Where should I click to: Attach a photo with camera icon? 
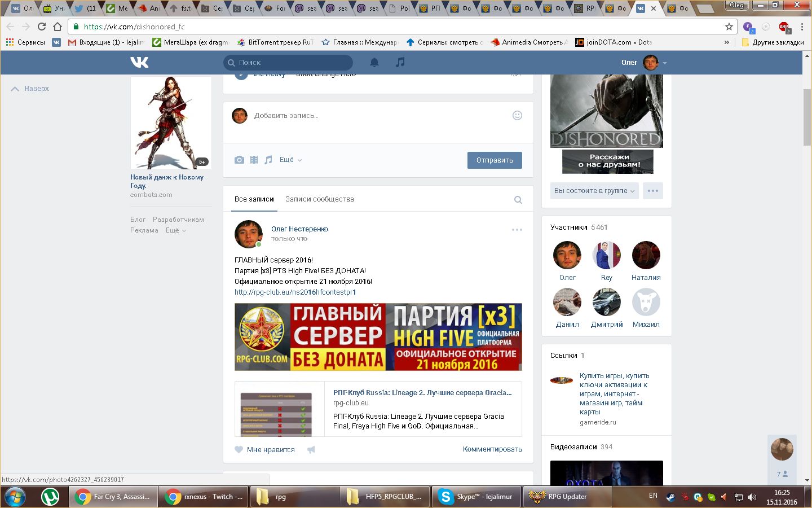point(239,160)
